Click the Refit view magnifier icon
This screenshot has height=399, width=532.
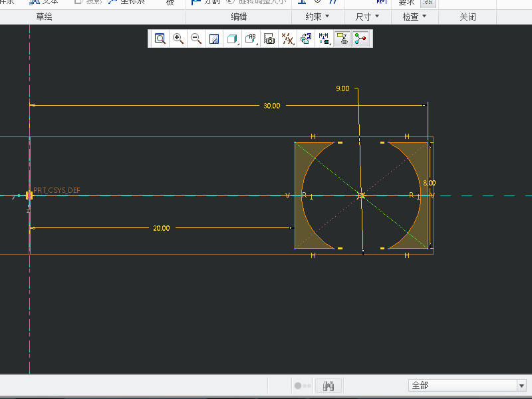pyautogui.click(x=160, y=39)
